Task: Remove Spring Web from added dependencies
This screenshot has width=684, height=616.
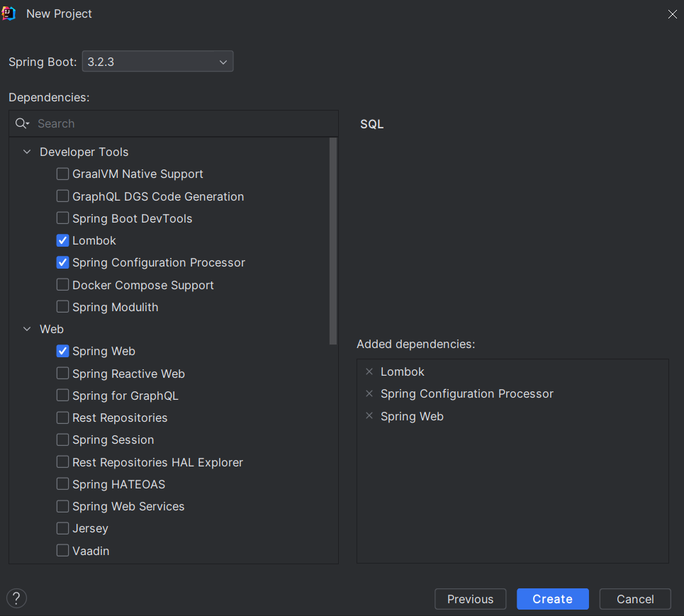Action: (369, 416)
